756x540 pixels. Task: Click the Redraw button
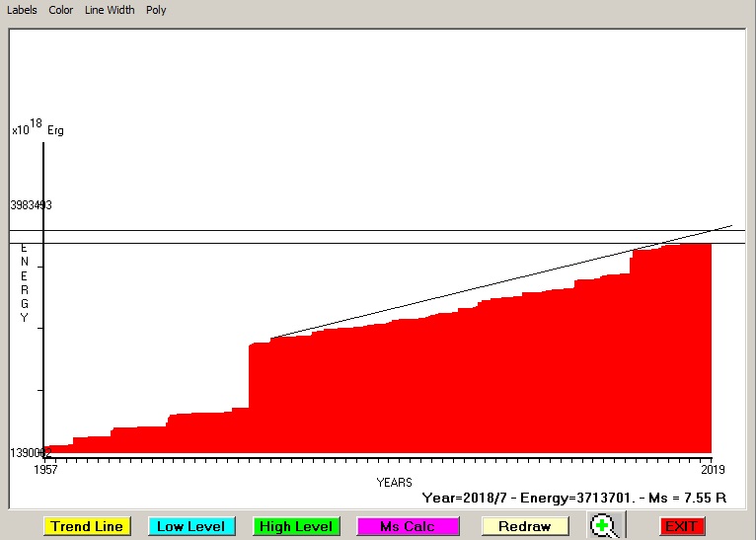(523, 526)
